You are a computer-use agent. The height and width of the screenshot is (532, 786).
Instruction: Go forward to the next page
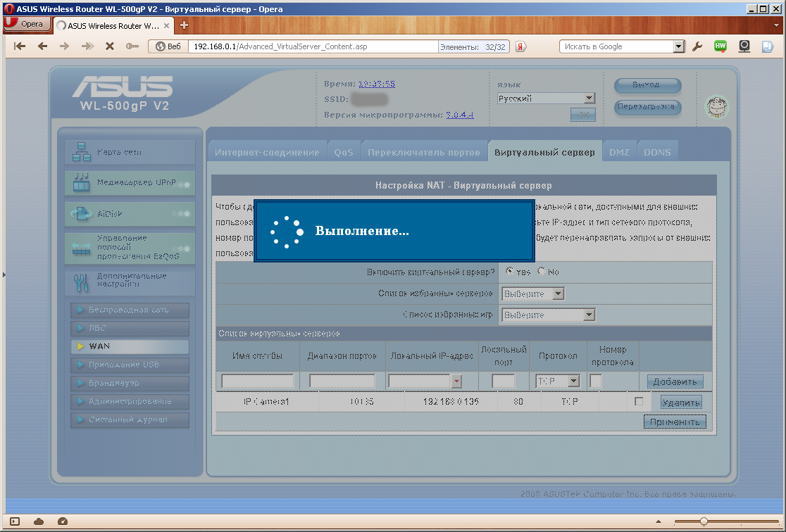[65, 46]
